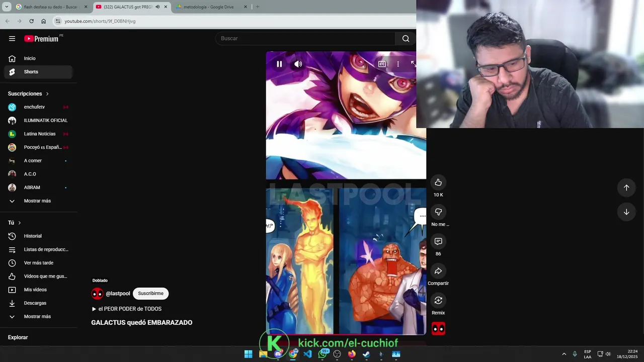Go forward in browser history
The width and height of the screenshot is (644, 362).
(x=19, y=21)
